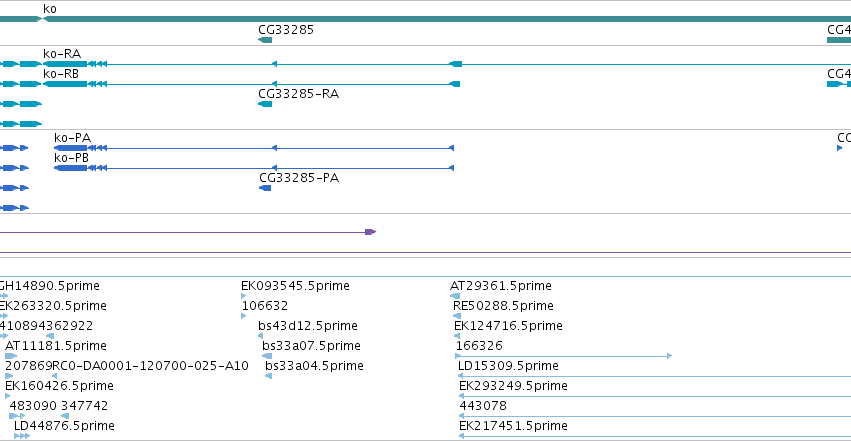The height and width of the screenshot is (441, 851).
Task: Click the purple arrowhead feature end
Action: pyautogui.click(x=371, y=232)
